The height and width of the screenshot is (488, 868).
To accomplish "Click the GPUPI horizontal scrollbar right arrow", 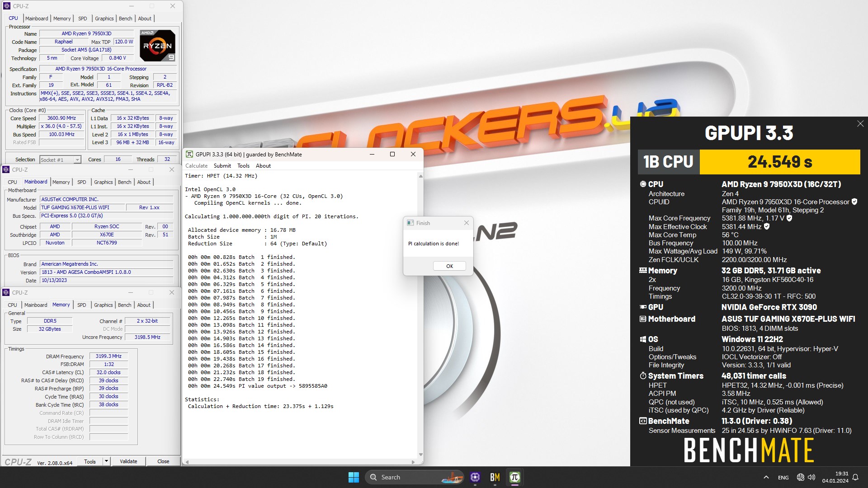I will tap(413, 462).
